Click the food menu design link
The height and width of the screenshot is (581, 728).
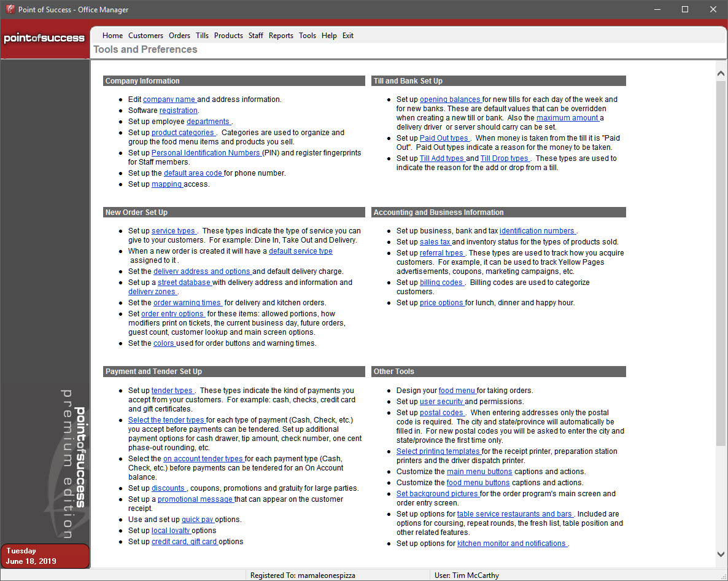pos(457,391)
